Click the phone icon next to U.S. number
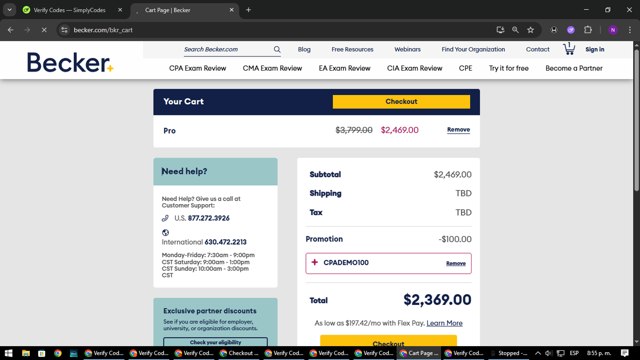The width and height of the screenshot is (640, 360). tap(165, 218)
